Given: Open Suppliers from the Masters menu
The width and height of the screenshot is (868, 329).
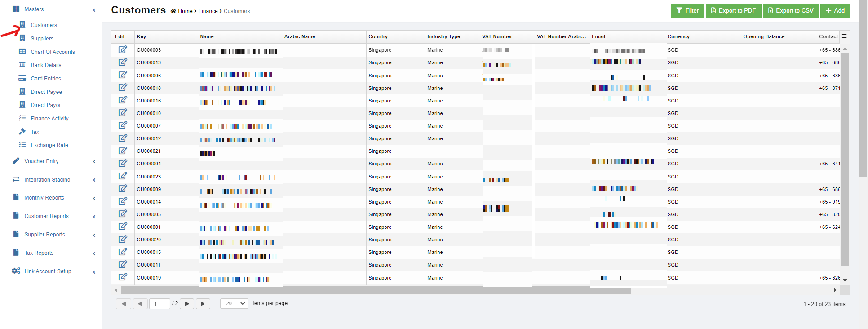Looking at the screenshot, I should [42, 39].
